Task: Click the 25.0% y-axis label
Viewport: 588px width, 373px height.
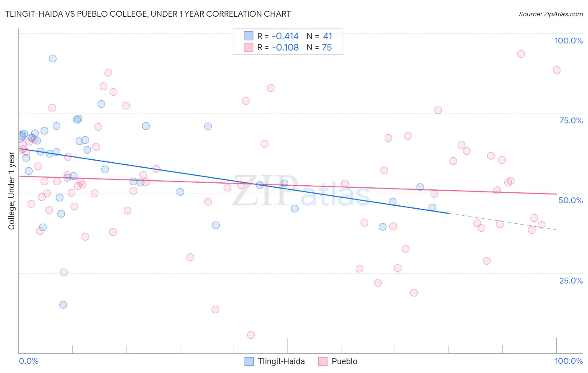Action: (x=571, y=281)
